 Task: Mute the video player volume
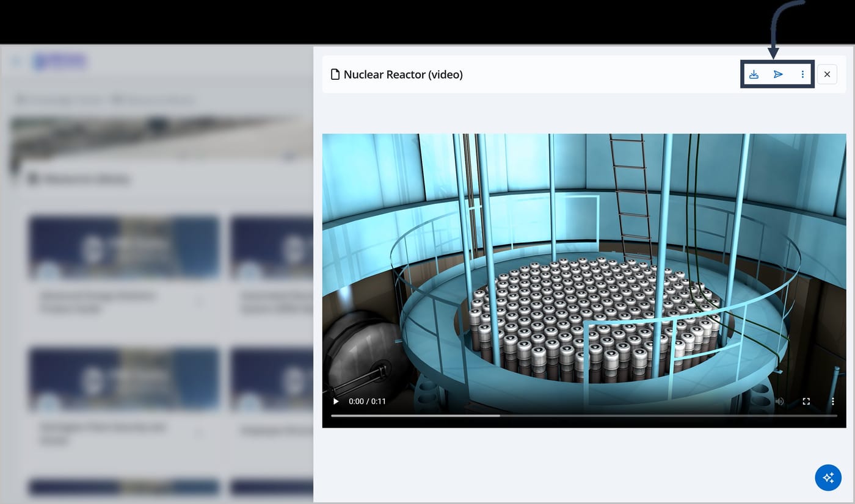779,401
